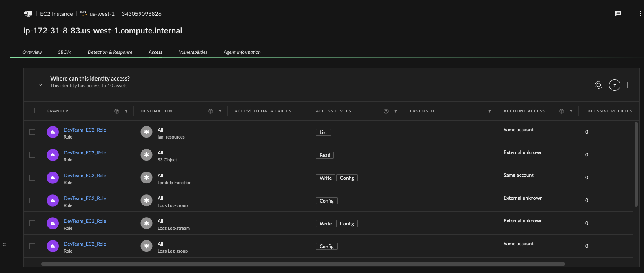Open the Last Used column filter
Screen dimensions: 644x273
click(489, 111)
